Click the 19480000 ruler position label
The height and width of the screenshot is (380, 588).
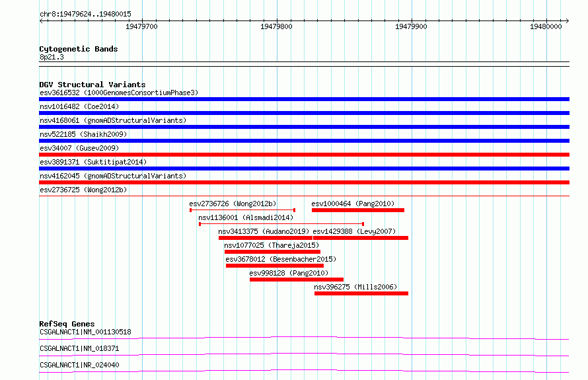pyautogui.click(x=546, y=26)
